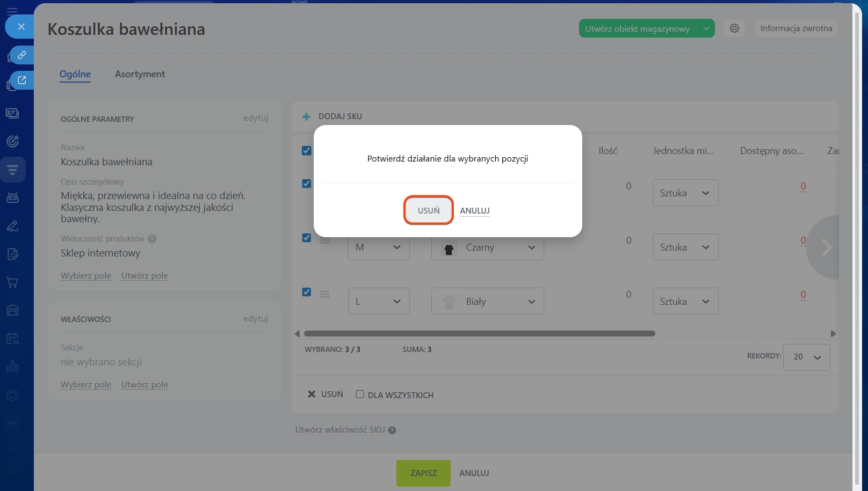Viewport: 868px width, 491px height.
Task: Uncheck the checkbox for the Biały row
Action: pos(307,292)
